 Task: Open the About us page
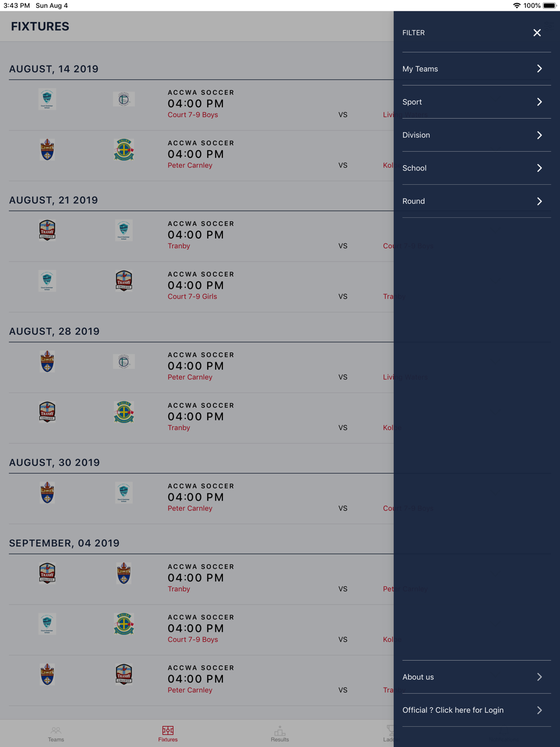tap(477, 677)
